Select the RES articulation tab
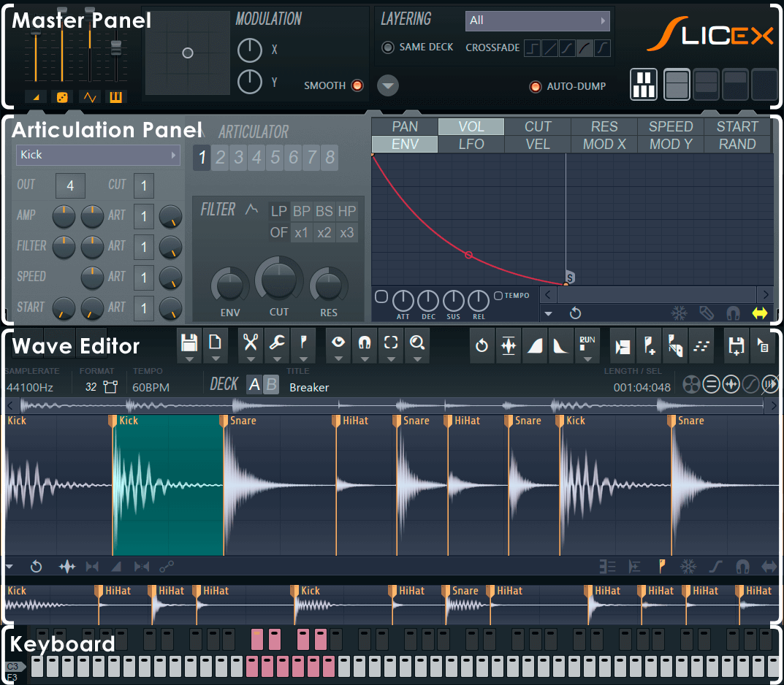Image resolution: width=784 pixels, height=685 pixels. (x=604, y=127)
